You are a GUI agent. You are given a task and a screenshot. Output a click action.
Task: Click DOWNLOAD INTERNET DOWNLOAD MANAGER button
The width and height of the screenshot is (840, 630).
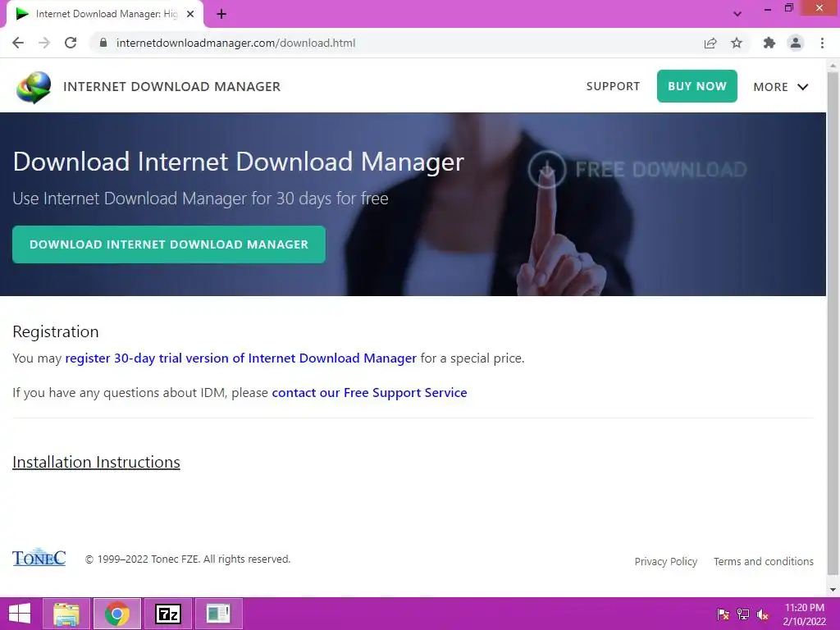(x=169, y=244)
